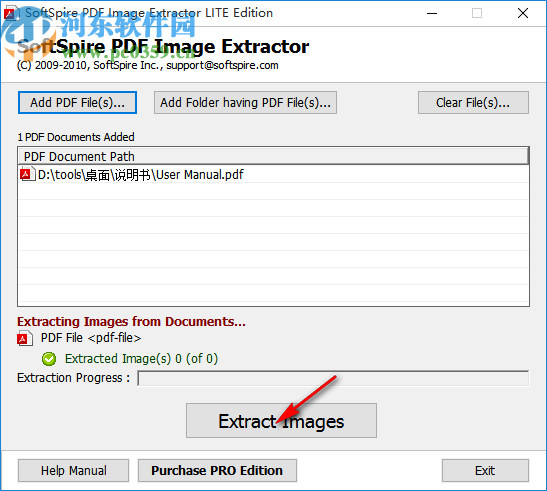Screen dimensions: 547x491
Task: Click the 'Extraction Progress :' label
Action: pyautogui.click(x=74, y=378)
